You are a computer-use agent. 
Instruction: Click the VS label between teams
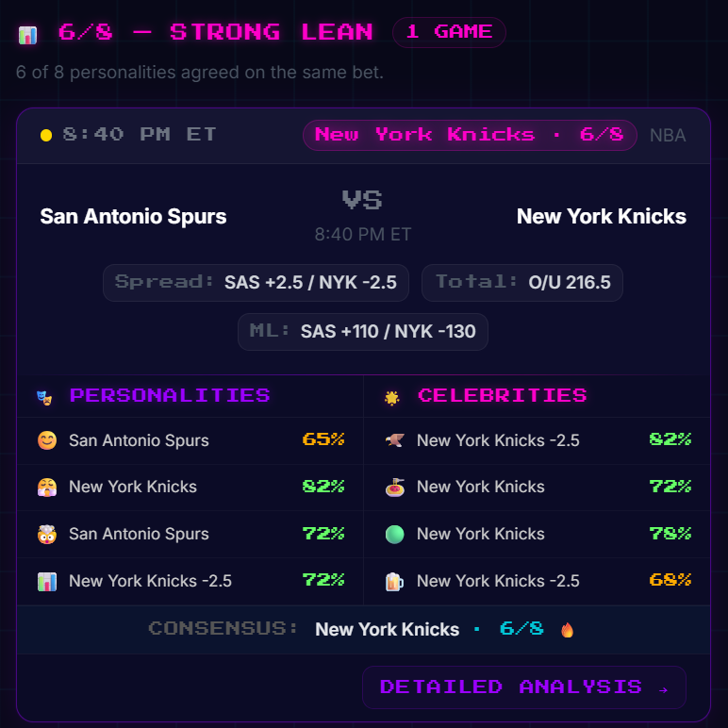coord(362,200)
